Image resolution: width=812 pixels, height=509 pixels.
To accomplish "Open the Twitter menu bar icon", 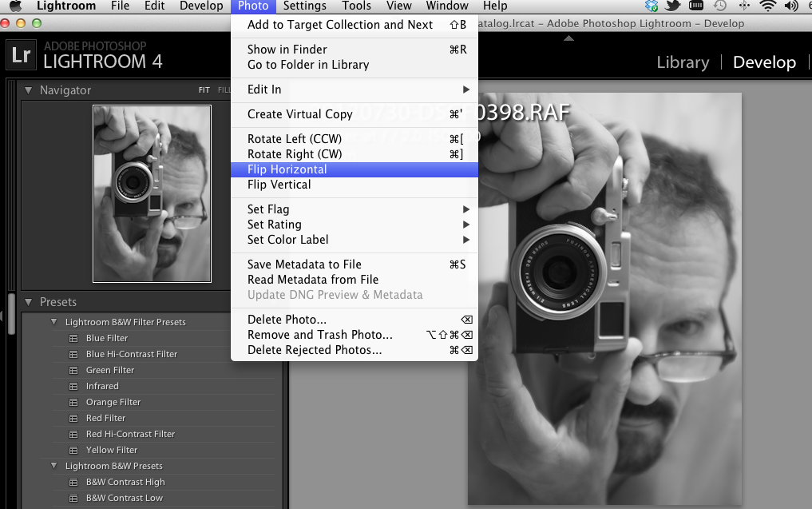I will (x=674, y=6).
